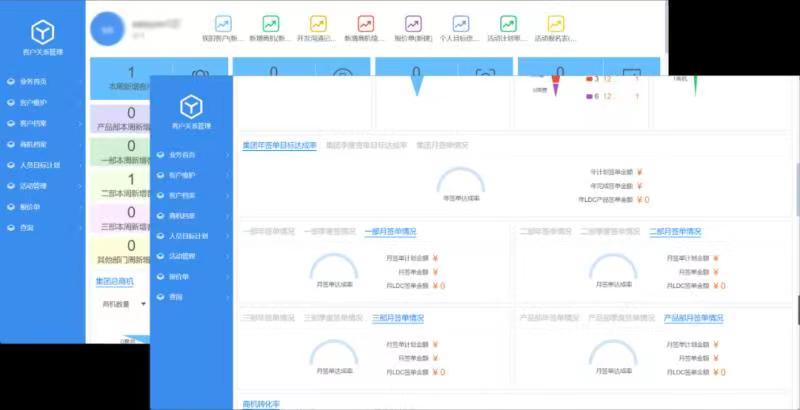The width and height of the screenshot is (800, 410).
Task: Click 业务首页 icon in back window sidebar
Action: click(11, 81)
